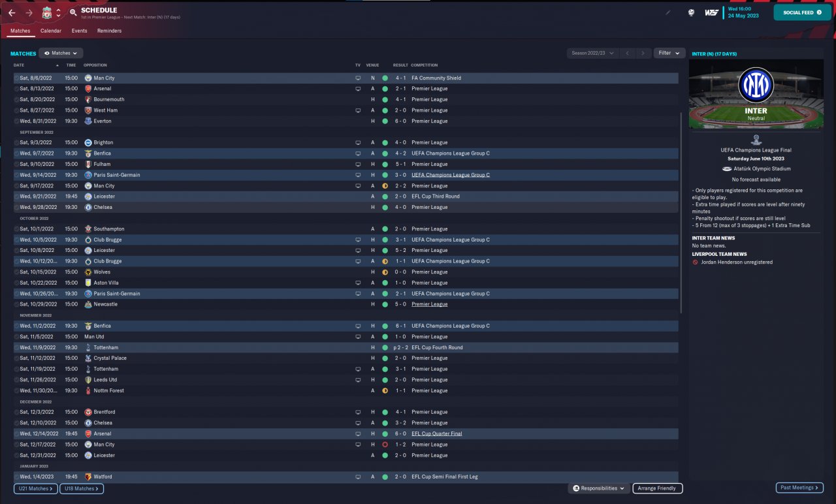Open the Season 2022/23 dropdown

(593, 53)
